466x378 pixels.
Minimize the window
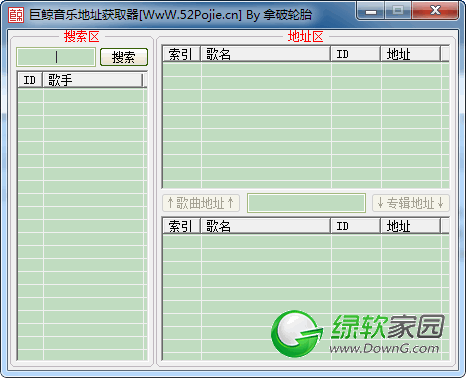click(x=371, y=11)
